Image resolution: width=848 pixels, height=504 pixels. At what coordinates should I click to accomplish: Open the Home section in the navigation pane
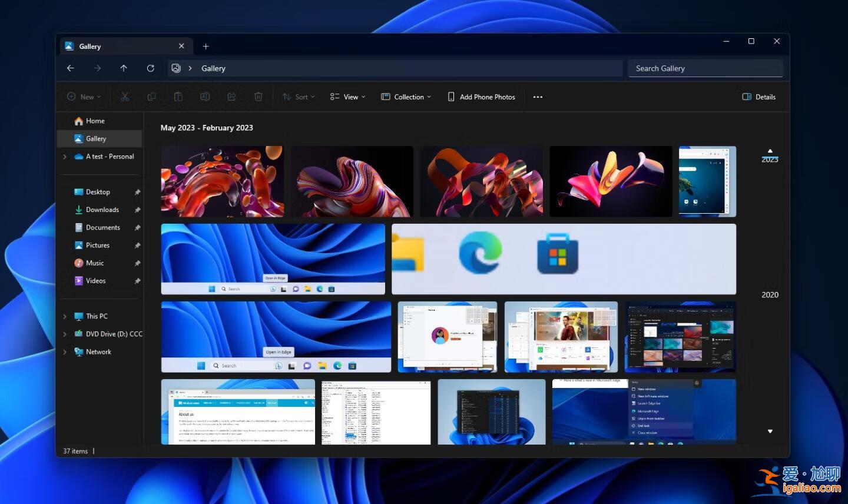pyautogui.click(x=94, y=121)
